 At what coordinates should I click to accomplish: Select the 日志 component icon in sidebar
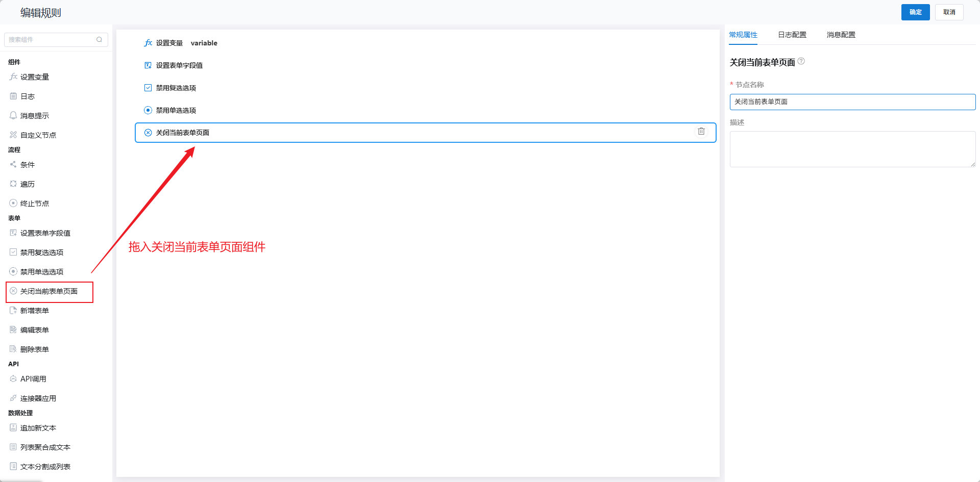click(x=13, y=96)
